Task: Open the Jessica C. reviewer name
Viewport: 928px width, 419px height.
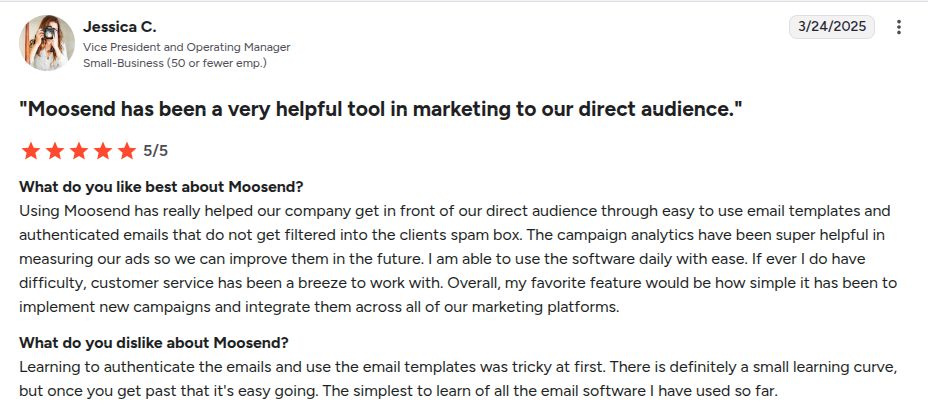Action: 119,26
